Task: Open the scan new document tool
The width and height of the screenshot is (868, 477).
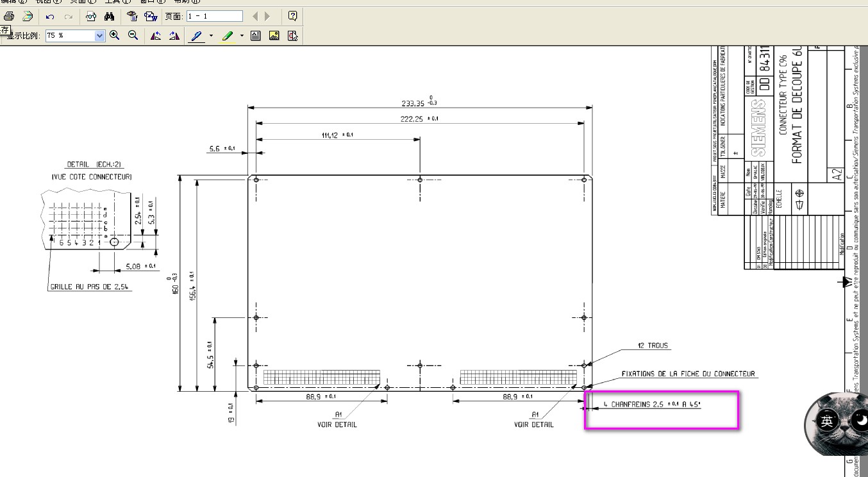Action: 27,16
